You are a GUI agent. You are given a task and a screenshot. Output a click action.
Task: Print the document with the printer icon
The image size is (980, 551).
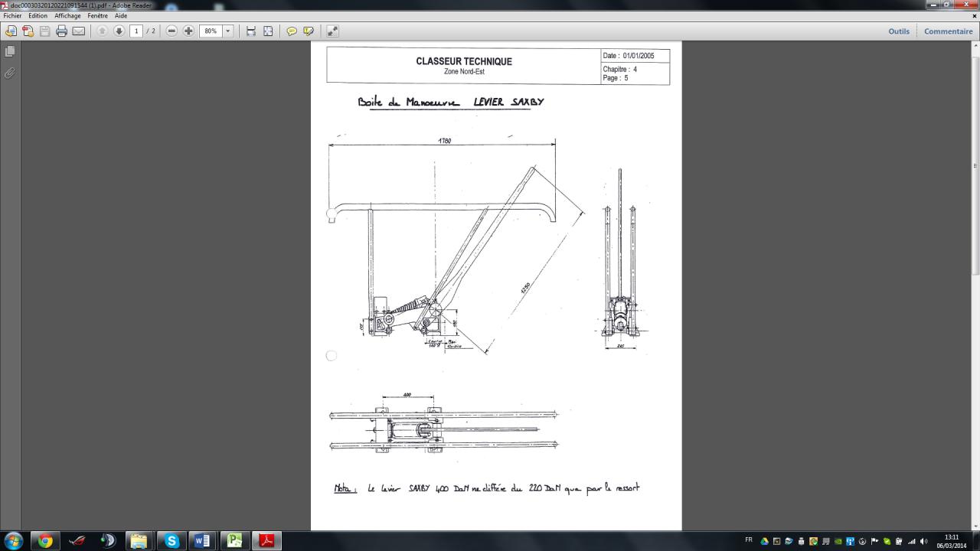click(62, 31)
